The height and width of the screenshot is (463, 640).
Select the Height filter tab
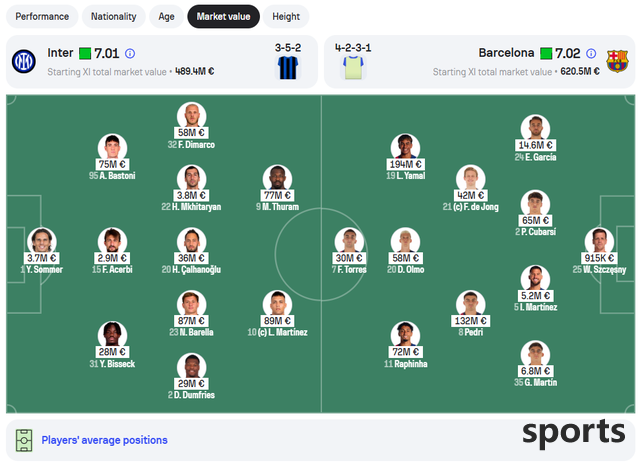286,17
